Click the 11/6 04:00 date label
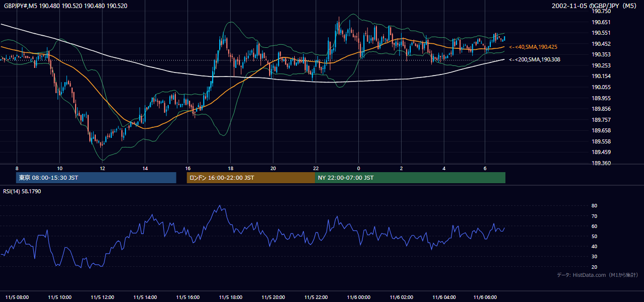The width and height of the screenshot is (644, 302). pos(444,297)
